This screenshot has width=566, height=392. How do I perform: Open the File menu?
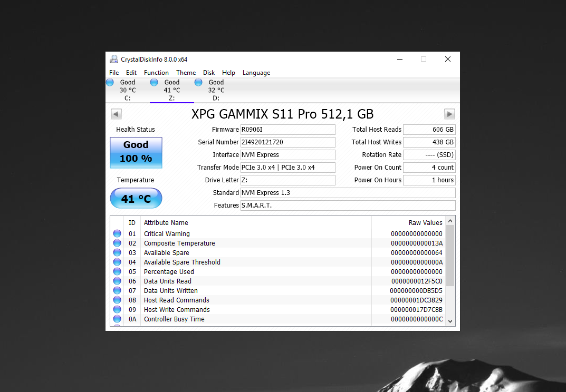(114, 73)
